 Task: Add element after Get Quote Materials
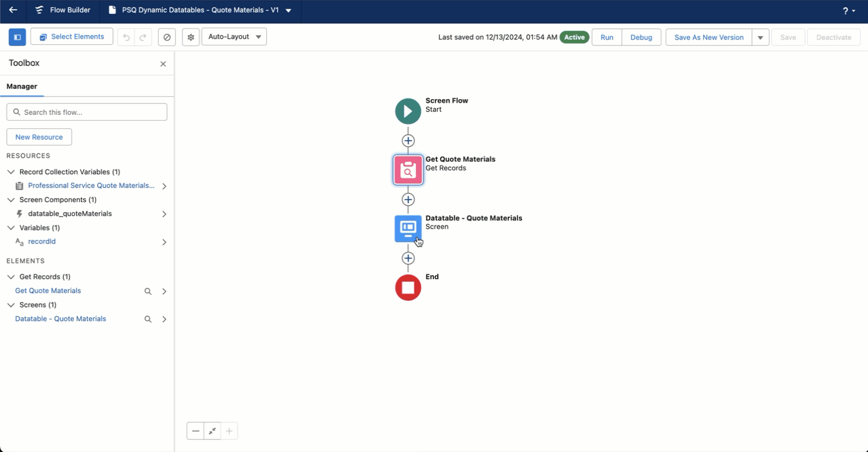point(408,199)
